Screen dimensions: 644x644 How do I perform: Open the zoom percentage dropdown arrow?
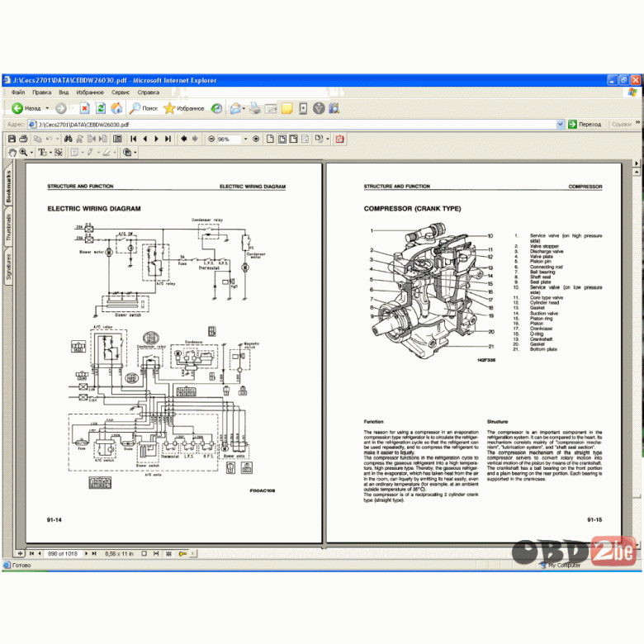coord(245,140)
